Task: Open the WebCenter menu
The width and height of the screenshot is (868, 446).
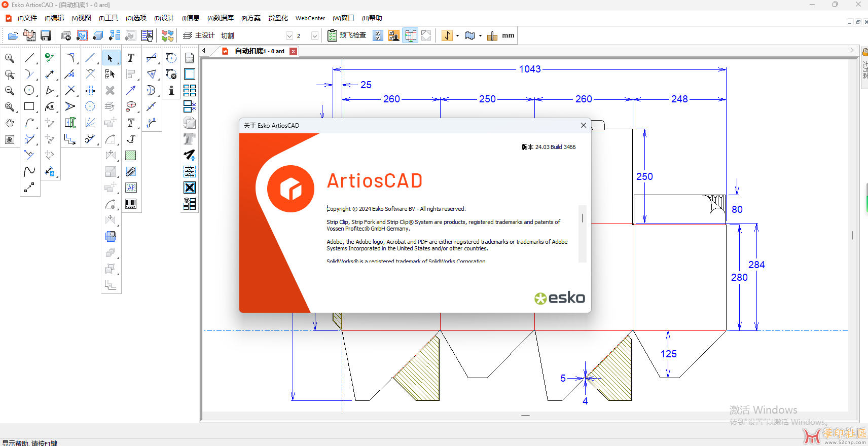Action: pyautogui.click(x=310, y=18)
